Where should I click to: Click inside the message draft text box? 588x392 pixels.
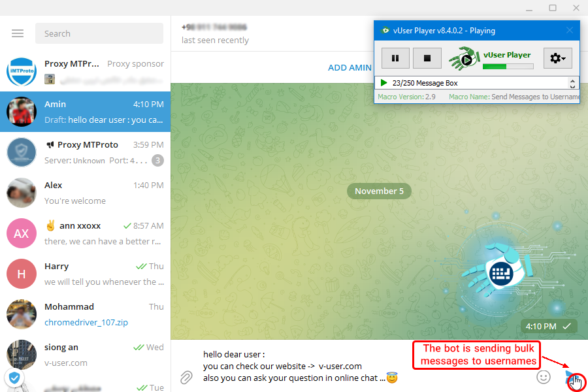300,366
